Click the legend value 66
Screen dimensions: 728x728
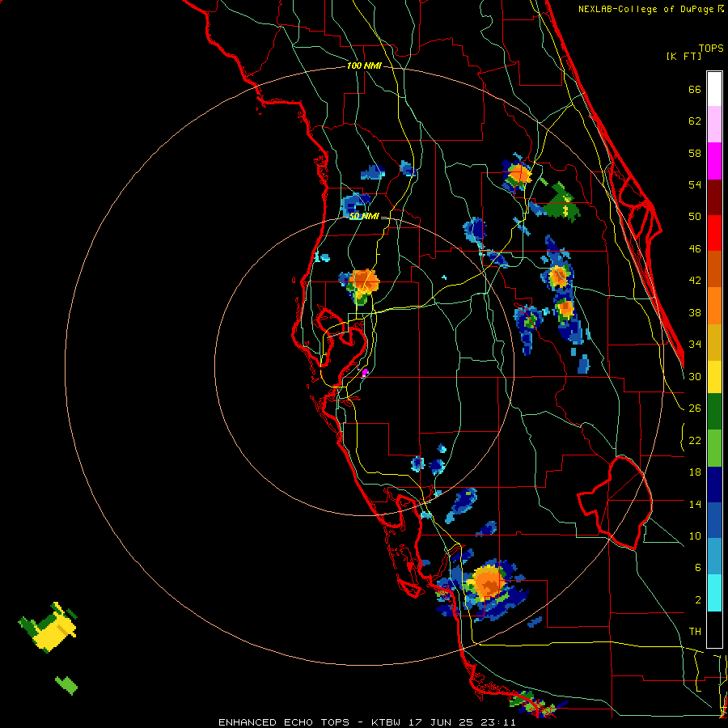(x=695, y=90)
